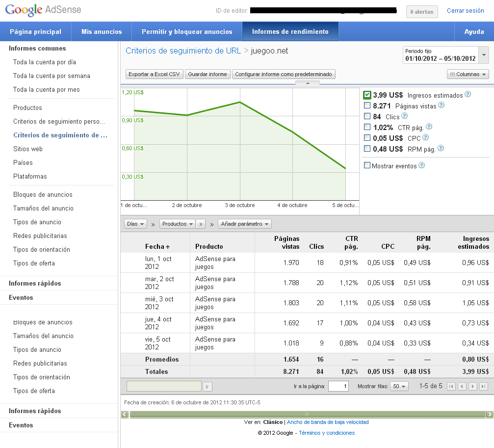The width and height of the screenshot is (494, 448).
Task: Enable Clics metric checkbox
Action: (367, 116)
